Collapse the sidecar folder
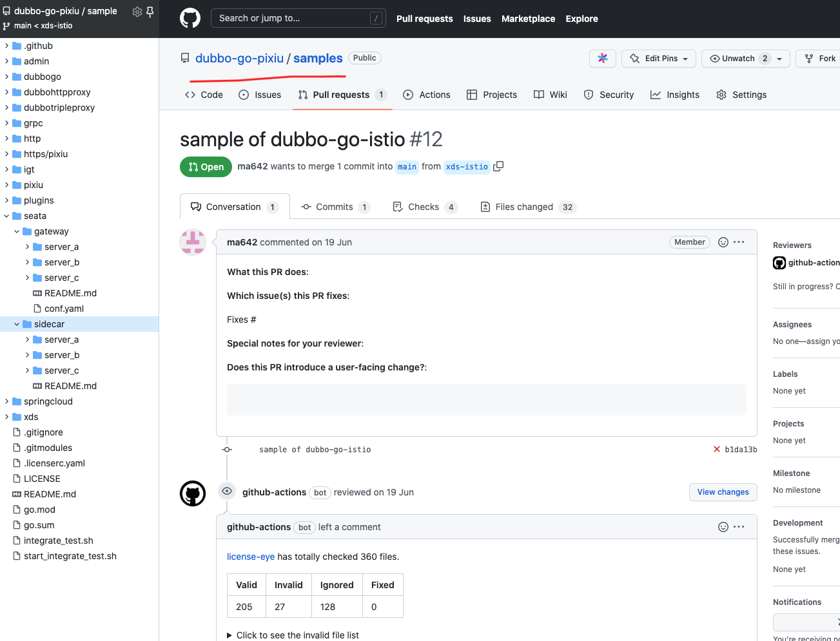The height and width of the screenshot is (641, 840). (x=17, y=324)
